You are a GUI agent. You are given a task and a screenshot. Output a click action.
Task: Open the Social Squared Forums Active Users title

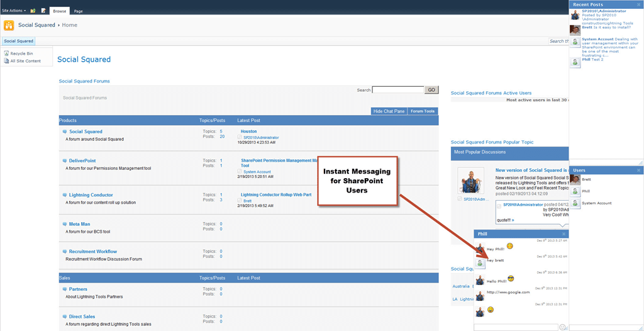pos(491,93)
